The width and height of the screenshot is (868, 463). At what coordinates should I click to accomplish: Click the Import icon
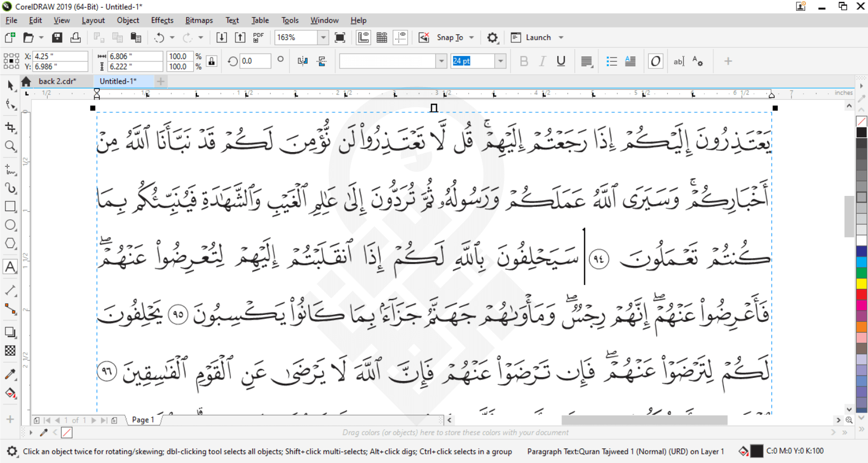click(x=221, y=37)
